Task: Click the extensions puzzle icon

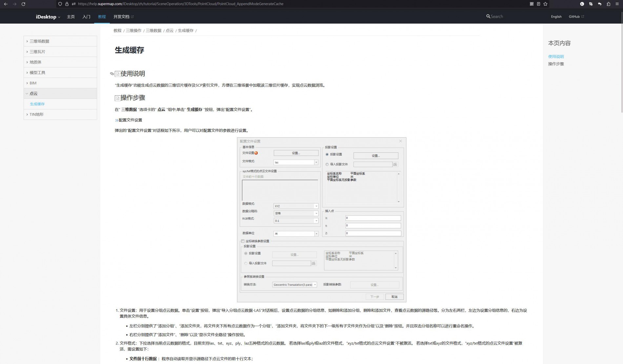Action: [609, 4]
